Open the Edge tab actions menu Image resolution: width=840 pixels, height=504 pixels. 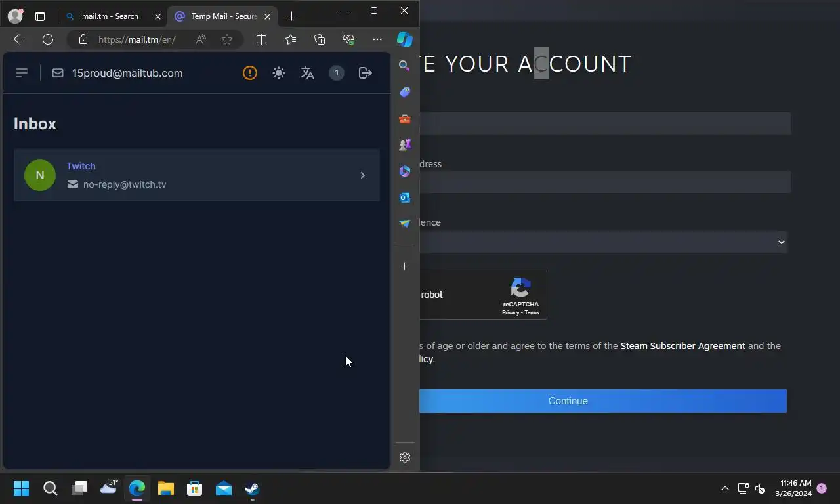coord(40,16)
